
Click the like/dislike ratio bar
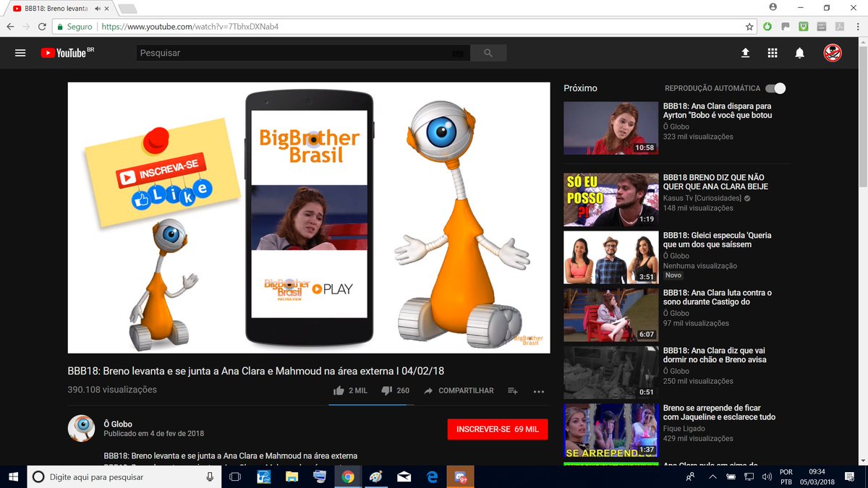[x=372, y=405]
